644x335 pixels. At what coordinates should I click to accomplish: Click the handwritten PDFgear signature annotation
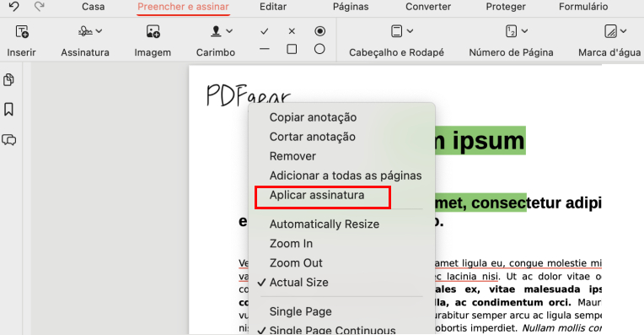point(248,95)
